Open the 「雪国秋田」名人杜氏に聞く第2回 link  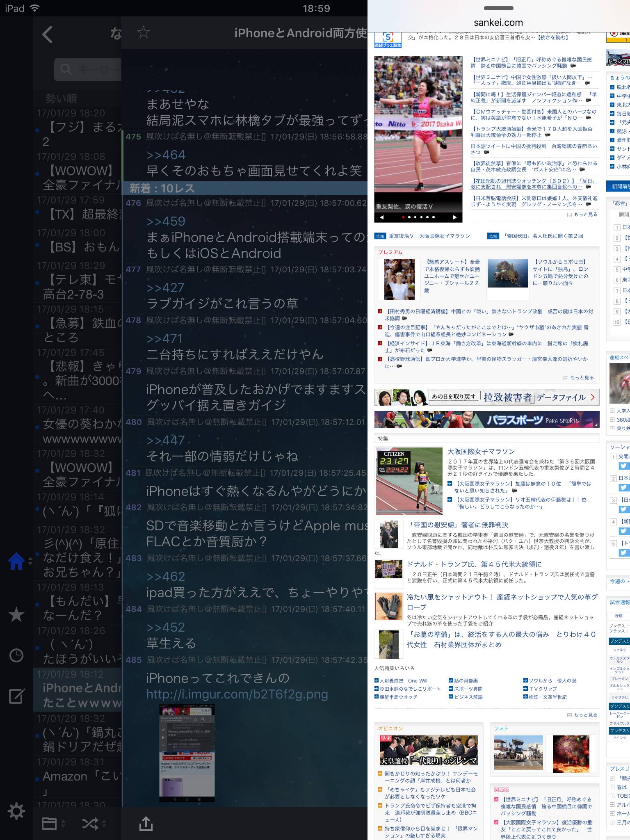tap(543, 236)
